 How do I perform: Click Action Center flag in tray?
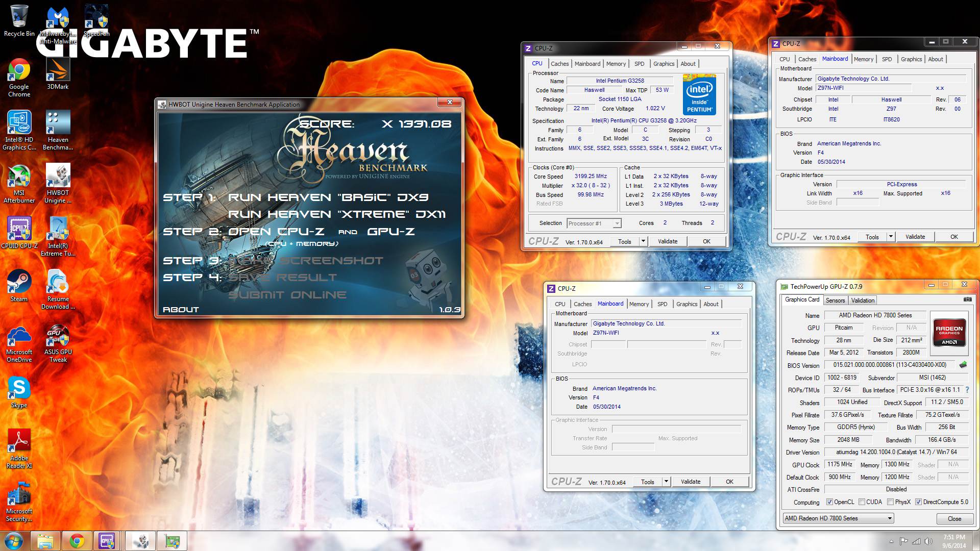pos(903,541)
